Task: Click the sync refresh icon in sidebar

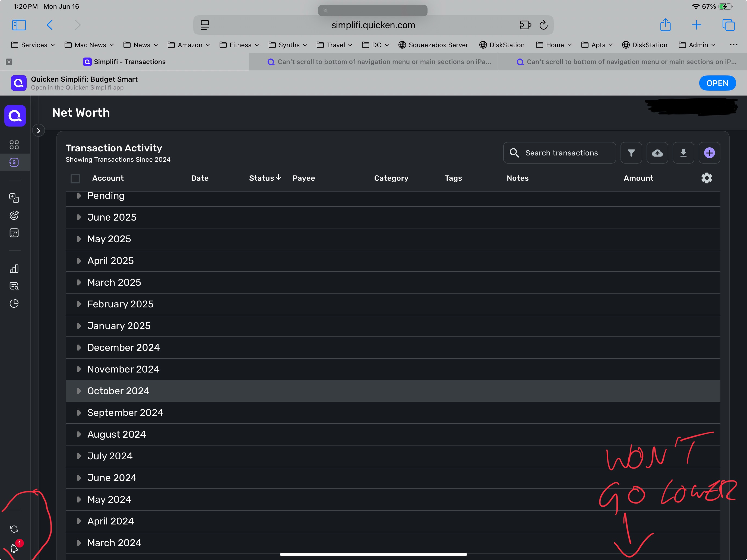Action: (x=14, y=529)
